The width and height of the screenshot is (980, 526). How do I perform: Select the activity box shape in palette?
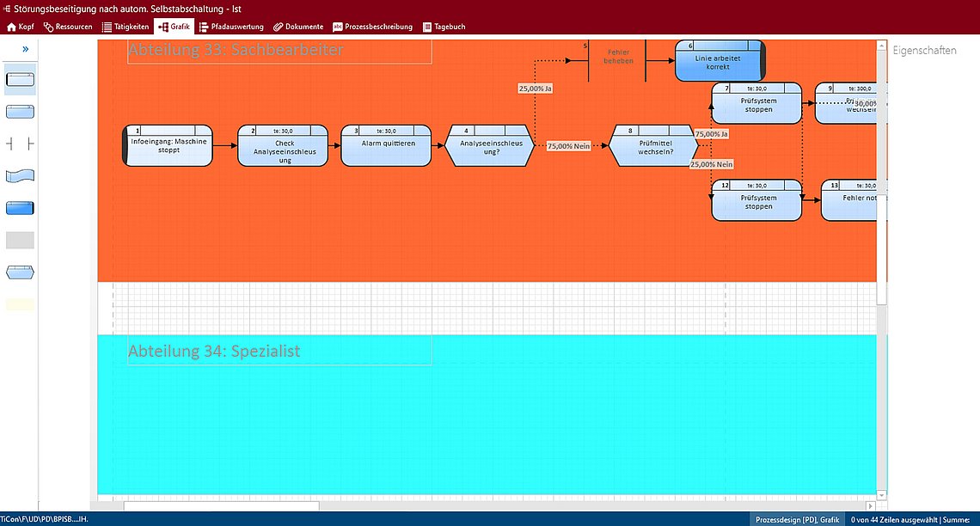tap(20, 112)
